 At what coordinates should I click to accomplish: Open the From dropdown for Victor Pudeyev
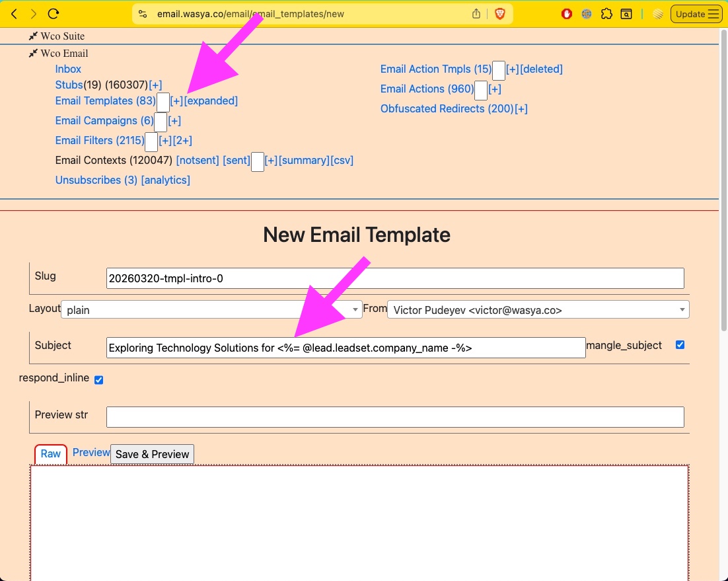(536, 309)
